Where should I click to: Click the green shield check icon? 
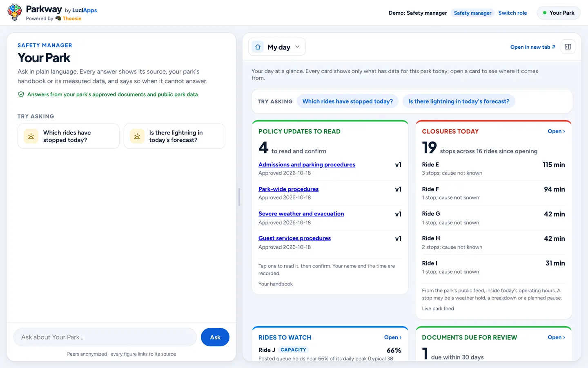(x=21, y=94)
